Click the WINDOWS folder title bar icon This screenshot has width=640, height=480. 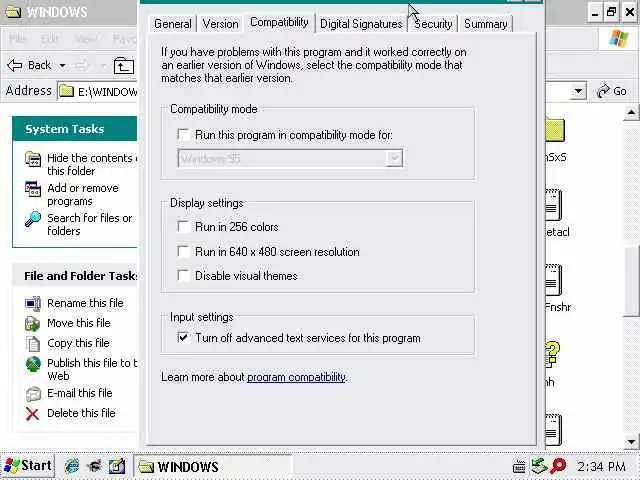13,11
